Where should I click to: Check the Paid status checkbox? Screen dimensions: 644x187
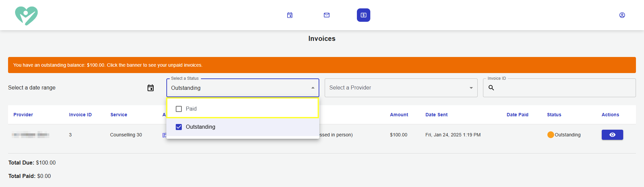tap(179, 109)
